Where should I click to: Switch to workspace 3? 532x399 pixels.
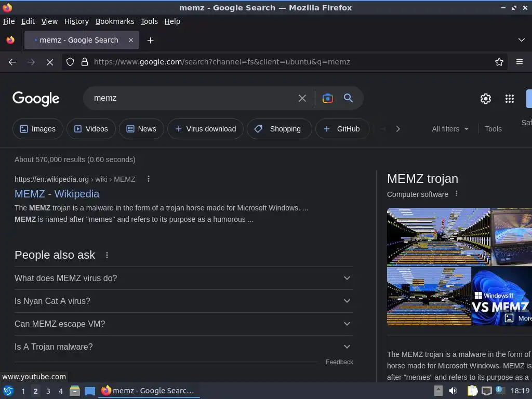click(48, 391)
